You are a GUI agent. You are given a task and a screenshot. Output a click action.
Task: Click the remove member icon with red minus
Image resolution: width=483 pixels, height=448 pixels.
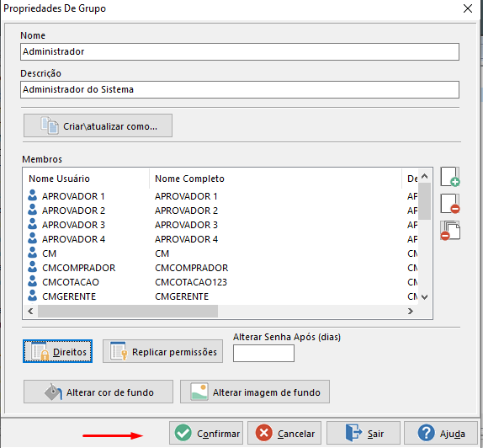coord(450,204)
